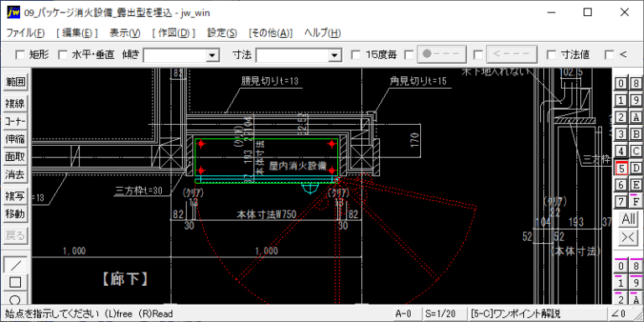The height and width of the screenshot is (322, 644).
Task: Select the circle drawing tool icon
Action: (15, 299)
